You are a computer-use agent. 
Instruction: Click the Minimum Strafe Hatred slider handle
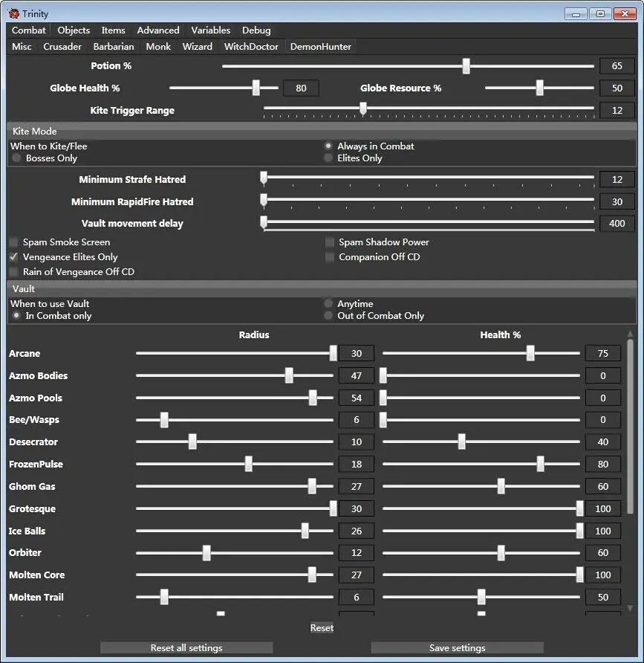264,178
